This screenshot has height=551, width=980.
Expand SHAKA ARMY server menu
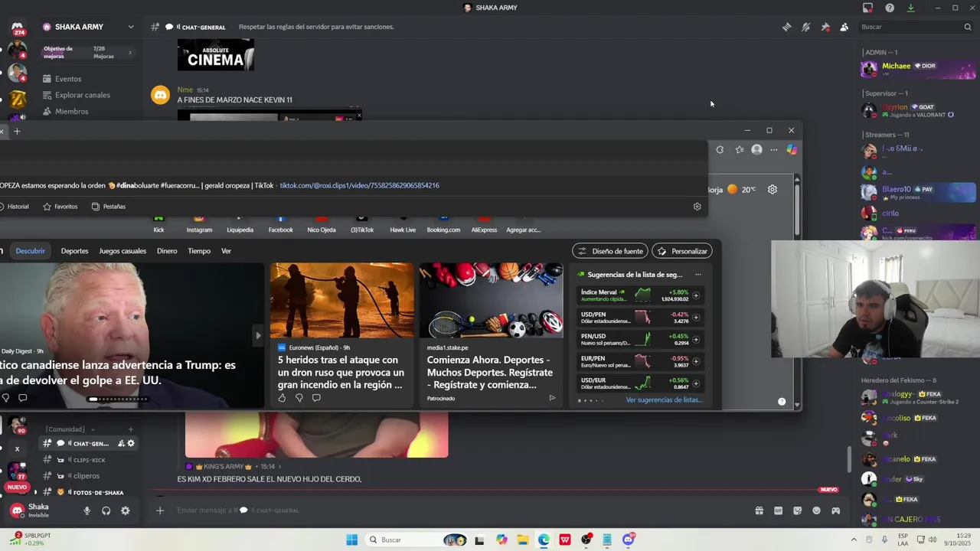[131, 27]
